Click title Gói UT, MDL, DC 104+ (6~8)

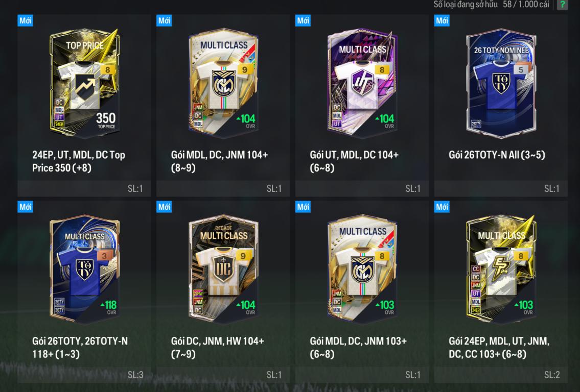point(354,161)
